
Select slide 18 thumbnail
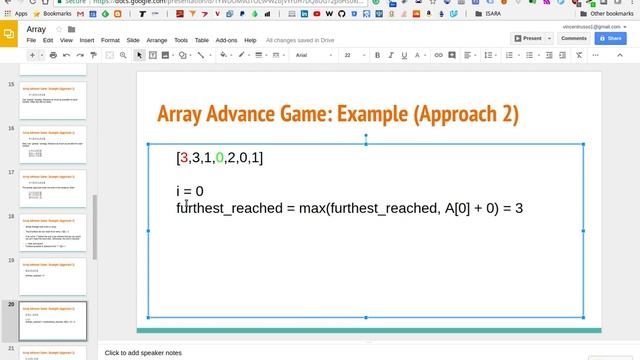(53, 232)
